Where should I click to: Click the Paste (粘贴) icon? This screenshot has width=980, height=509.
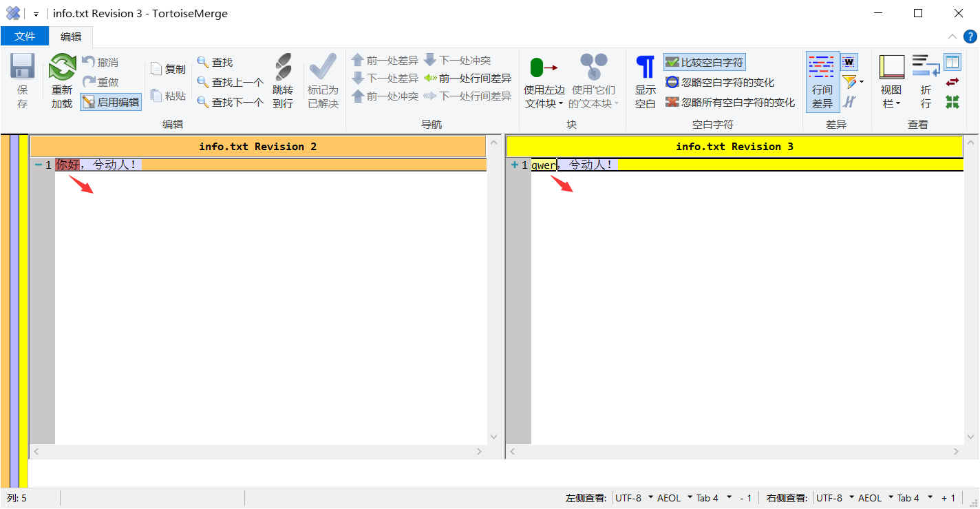[156, 96]
